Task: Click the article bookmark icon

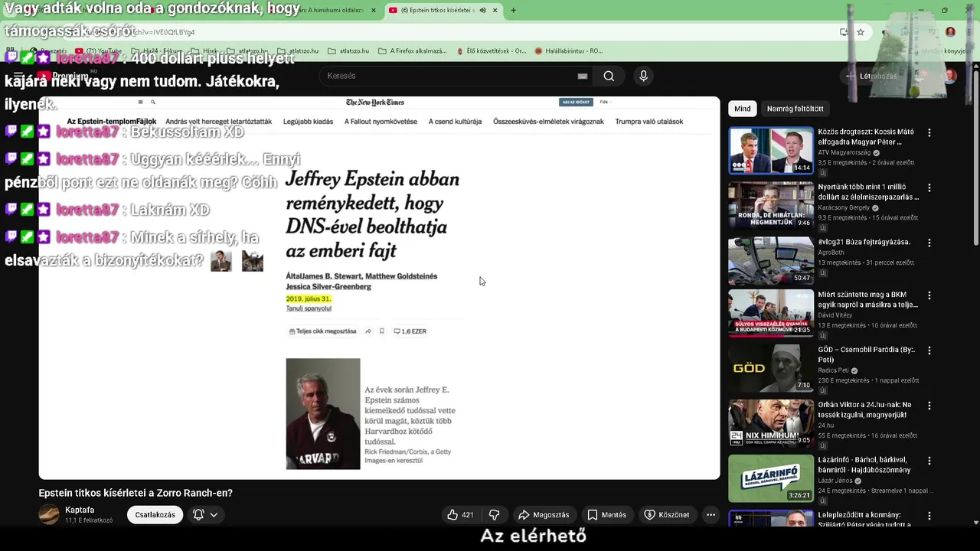Action: pyautogui.click(x=381, y=331)
